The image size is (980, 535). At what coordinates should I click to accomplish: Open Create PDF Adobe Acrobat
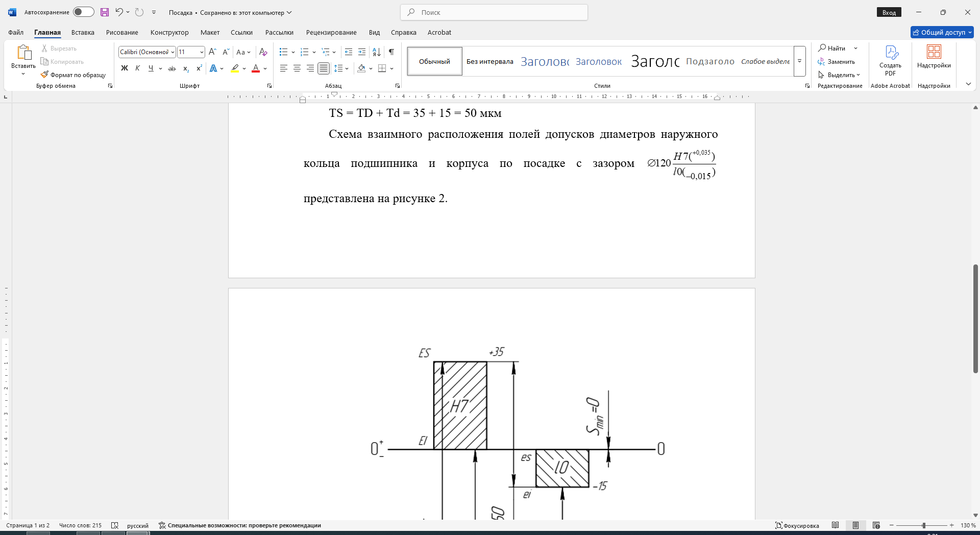(890, 60)
